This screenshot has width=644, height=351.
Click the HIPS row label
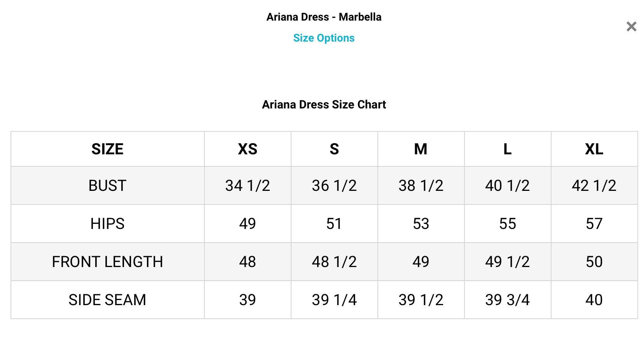coord(107,224)
